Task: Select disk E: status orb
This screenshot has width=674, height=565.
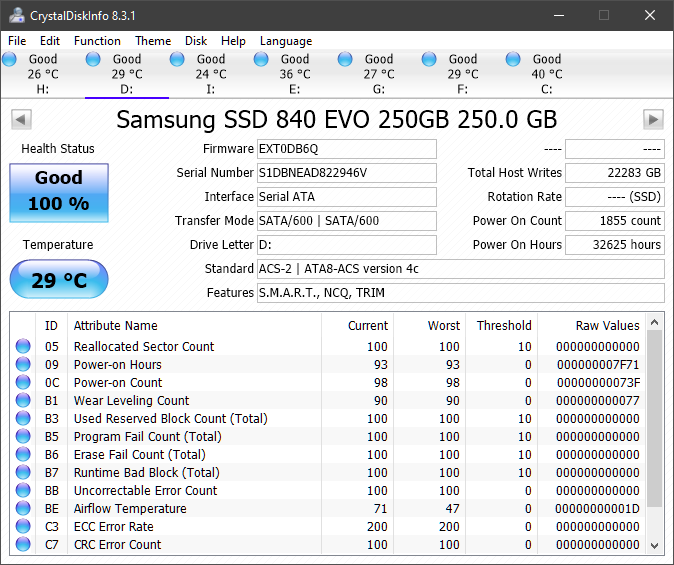Action: [261, 59]
